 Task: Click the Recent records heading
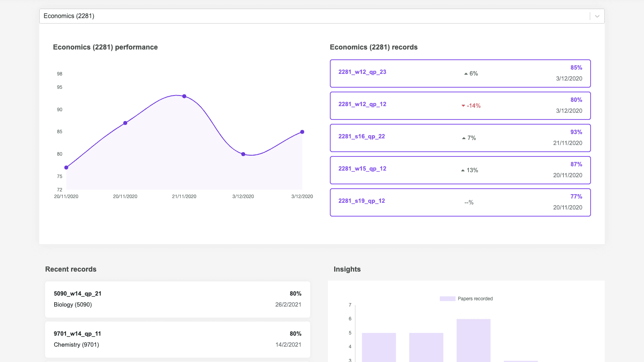[x=71, y=269]
